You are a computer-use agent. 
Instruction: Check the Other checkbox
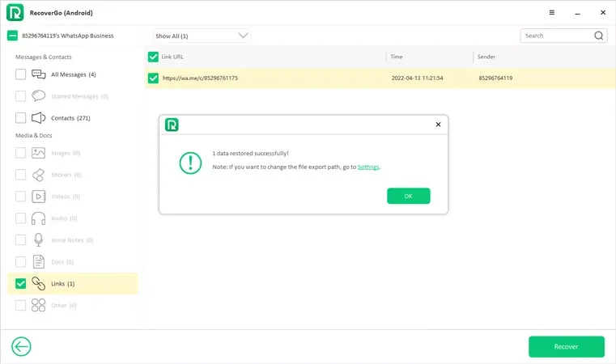coord(20,305)
